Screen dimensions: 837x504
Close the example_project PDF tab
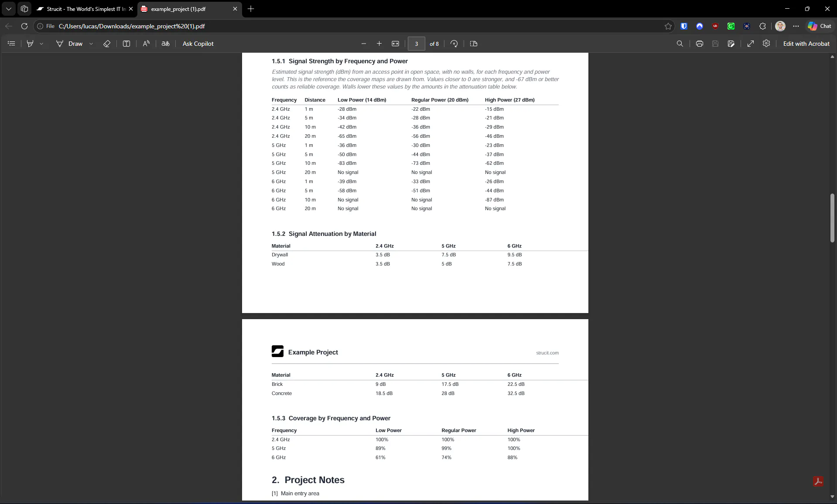pyautogui.click(x=235, y=9)
